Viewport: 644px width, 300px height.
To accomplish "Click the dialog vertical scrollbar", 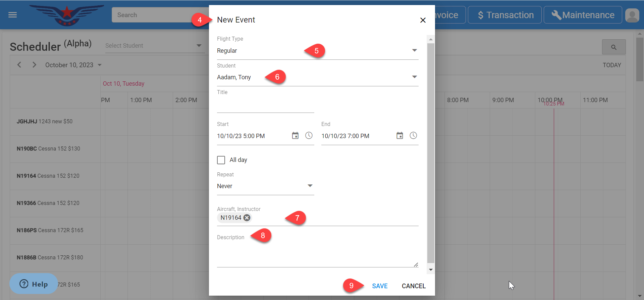I will click(431, 151).
